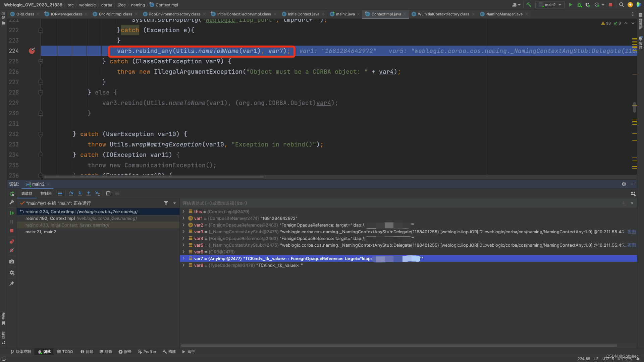View breakpoints with the double red dot icon
This screenshot has height=362, width=644.
coord(12,241)
